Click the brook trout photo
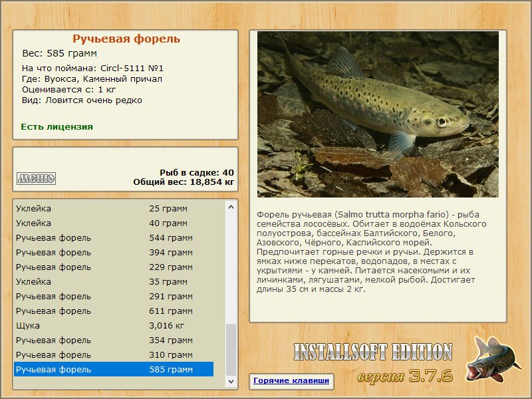Screen dimensions: 532x399 click(378, 114)
